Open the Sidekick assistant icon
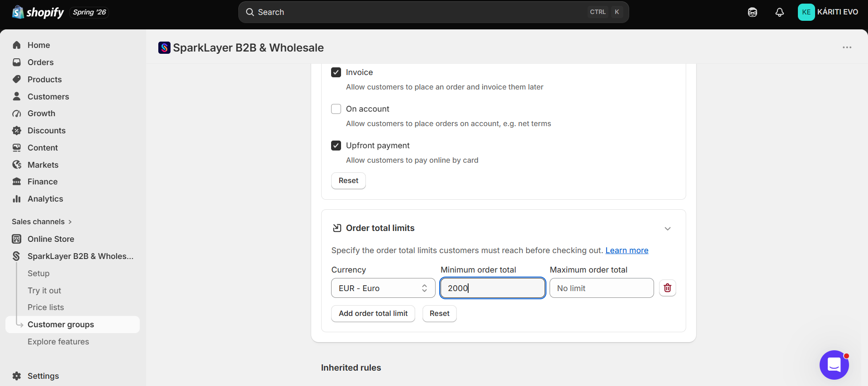 (753, 12)
